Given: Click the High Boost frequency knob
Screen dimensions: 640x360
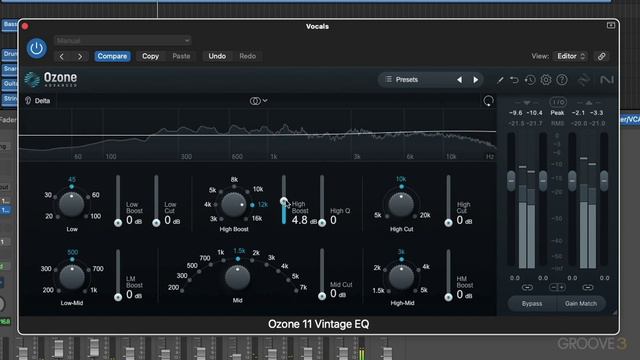Looking at the screenshot, I should tap(233, 205).
